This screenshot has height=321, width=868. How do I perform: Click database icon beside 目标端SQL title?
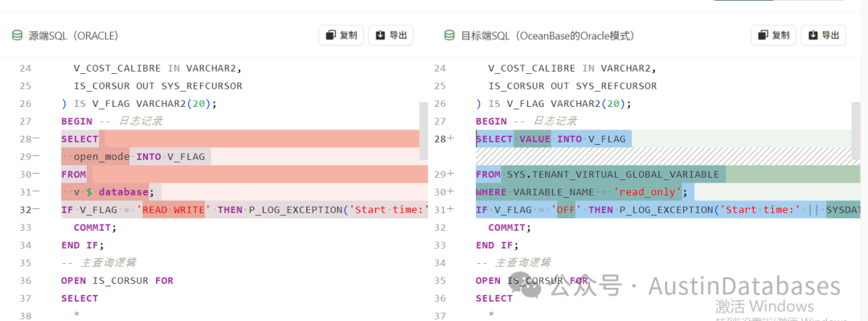[449, 35]
